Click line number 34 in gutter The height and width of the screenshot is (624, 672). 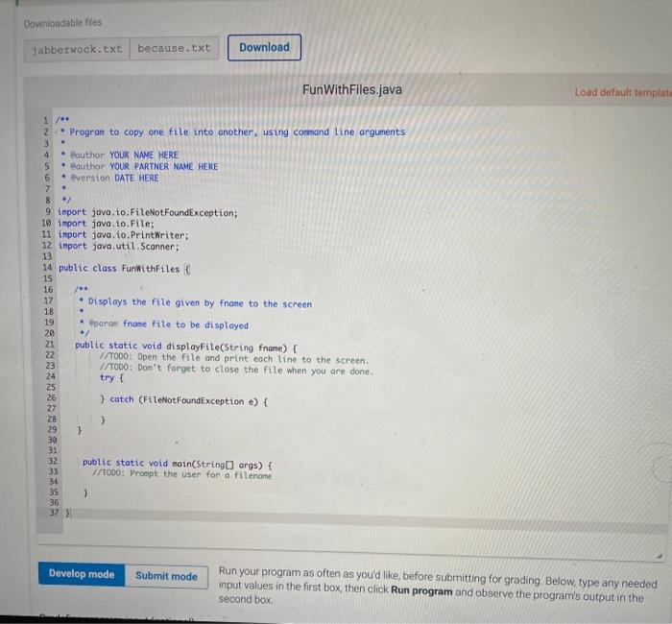click(x=53, y=481)
